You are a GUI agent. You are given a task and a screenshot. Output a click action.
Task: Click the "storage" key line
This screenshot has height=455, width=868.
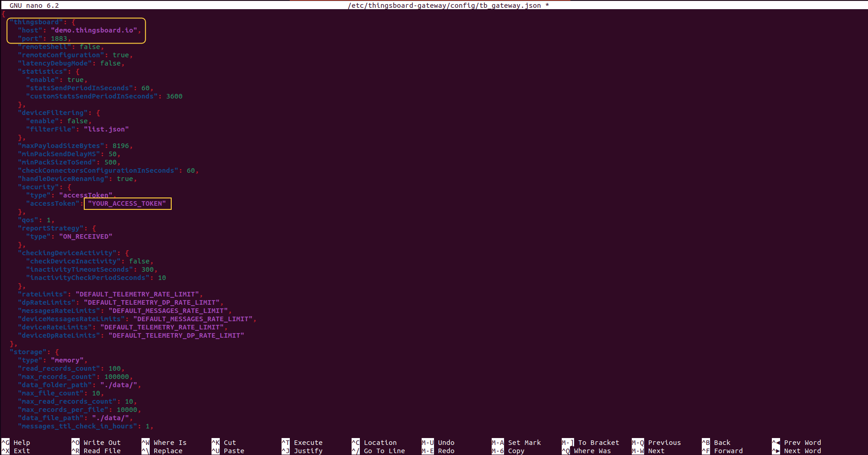34,352
